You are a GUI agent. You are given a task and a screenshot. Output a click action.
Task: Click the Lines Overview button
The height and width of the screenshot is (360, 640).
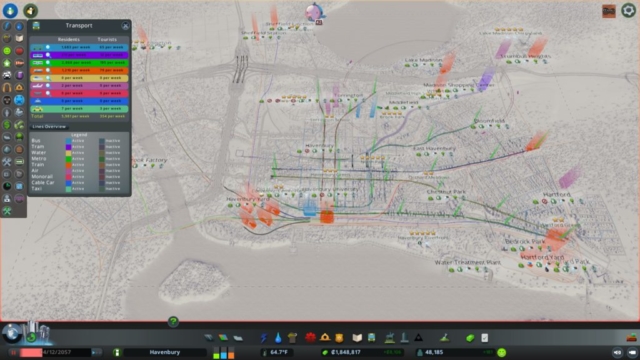tap(49, 127)
